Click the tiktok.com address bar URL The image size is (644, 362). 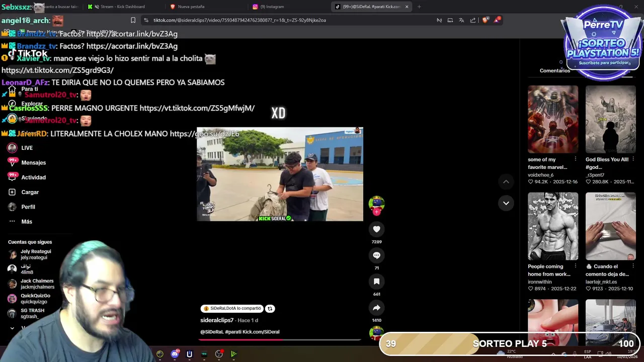239,20
